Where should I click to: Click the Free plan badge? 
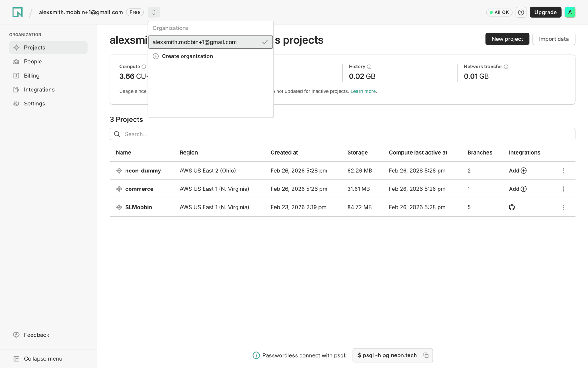[x=135, y=12]
